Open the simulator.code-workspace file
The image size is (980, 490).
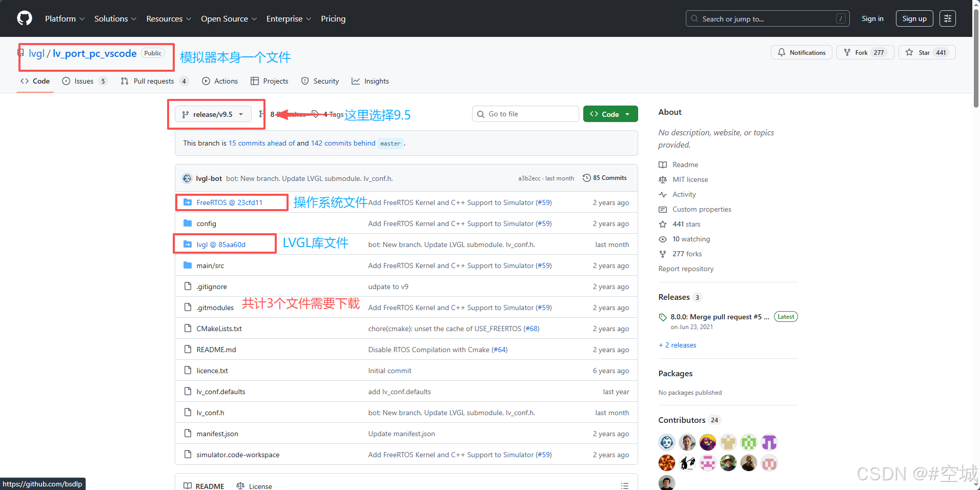tap(238, 455)
